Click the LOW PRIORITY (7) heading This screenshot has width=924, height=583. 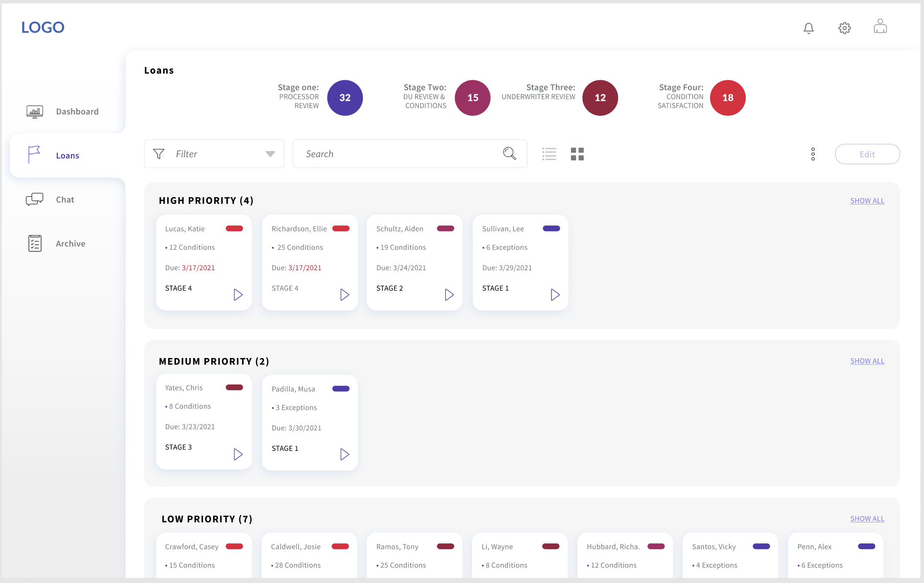[x=207, y=519]
